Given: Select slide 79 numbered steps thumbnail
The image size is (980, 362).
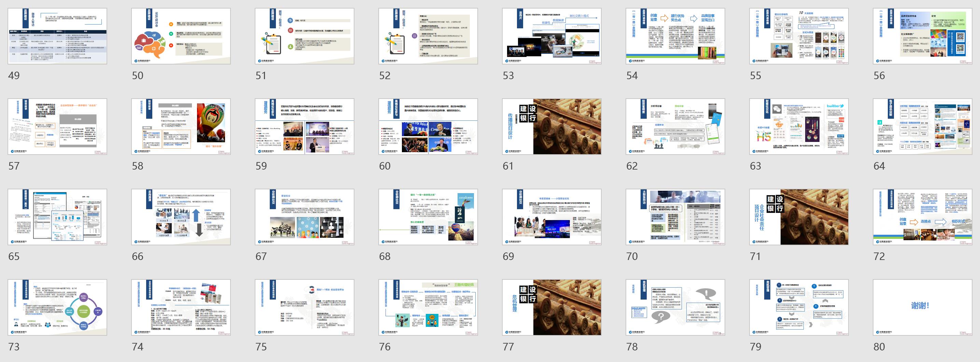Looking at the screenshot, I should [x=799, y=308].
